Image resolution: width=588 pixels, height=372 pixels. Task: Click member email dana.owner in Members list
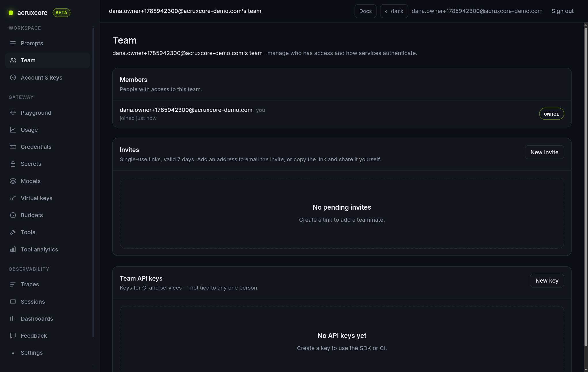coord(186,110)
